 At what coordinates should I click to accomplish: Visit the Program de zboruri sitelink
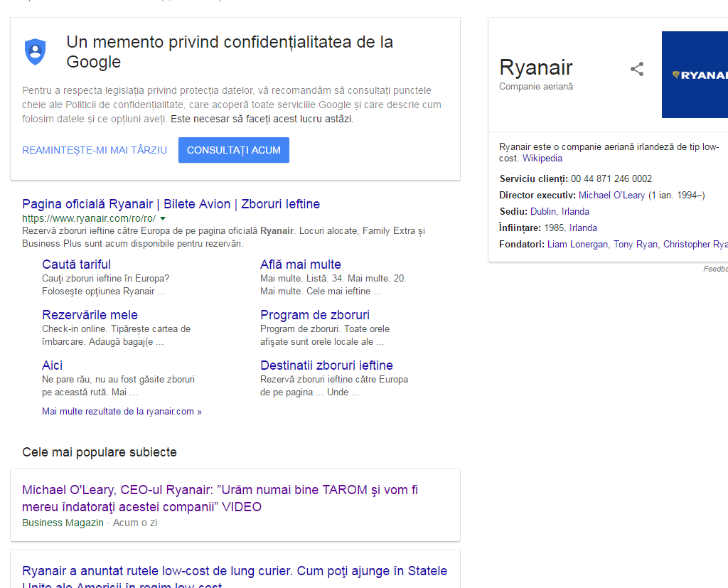click(314, 315)
